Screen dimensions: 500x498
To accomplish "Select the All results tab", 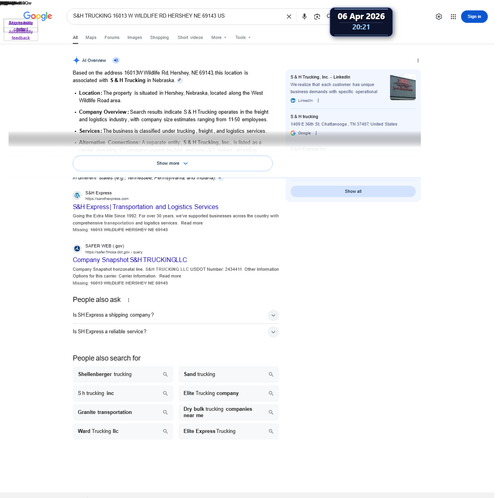I will (75, 37).
